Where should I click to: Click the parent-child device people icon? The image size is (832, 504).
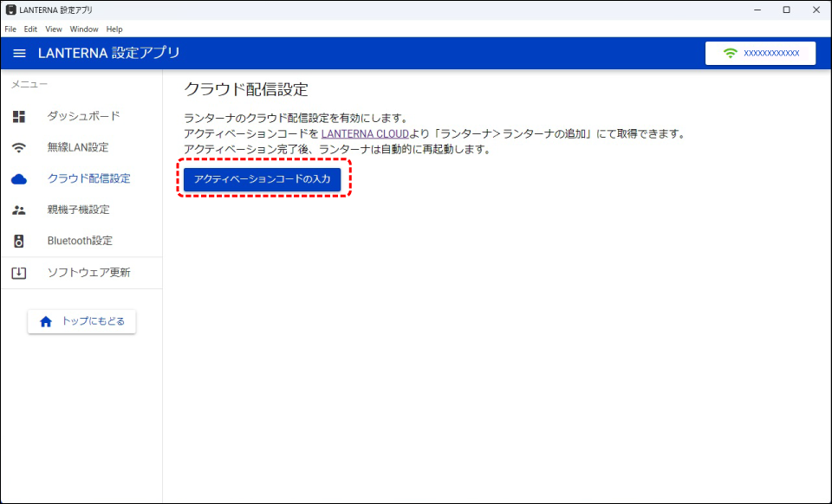[x=19, y=210]
